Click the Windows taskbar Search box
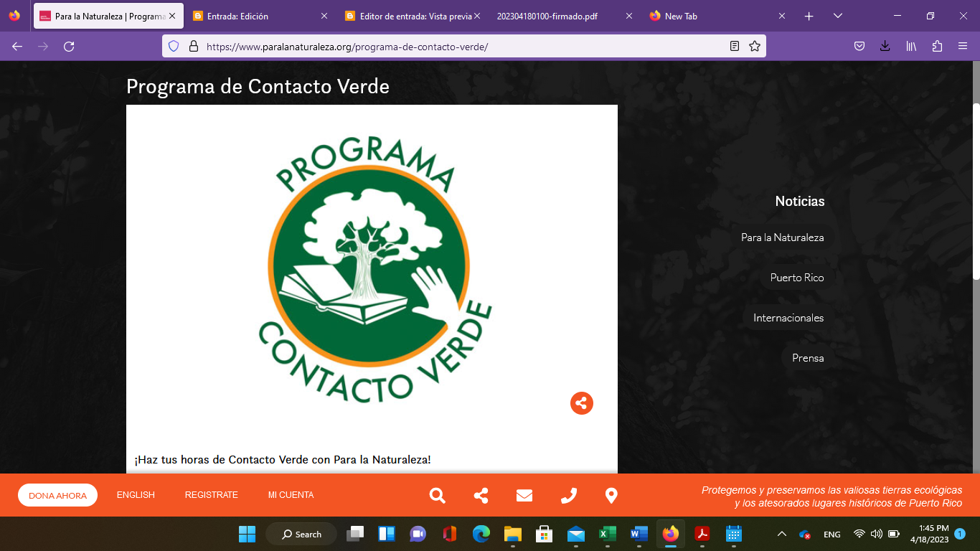This screenshot has width=980, height=551. [x=301, y=534]
